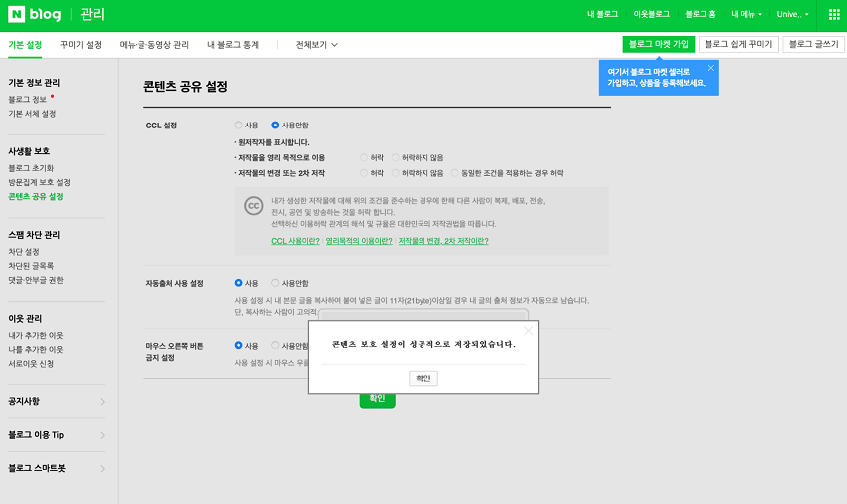This screenshot has width=847, height=504.
Task: Open 블로그 초기화 in sidebar
Action: coord(31,168)
